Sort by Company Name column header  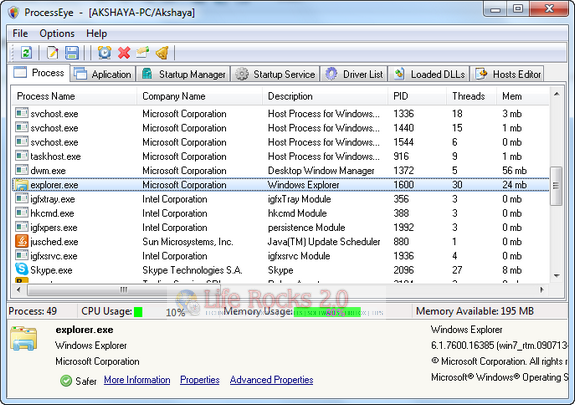pos(199,96)
